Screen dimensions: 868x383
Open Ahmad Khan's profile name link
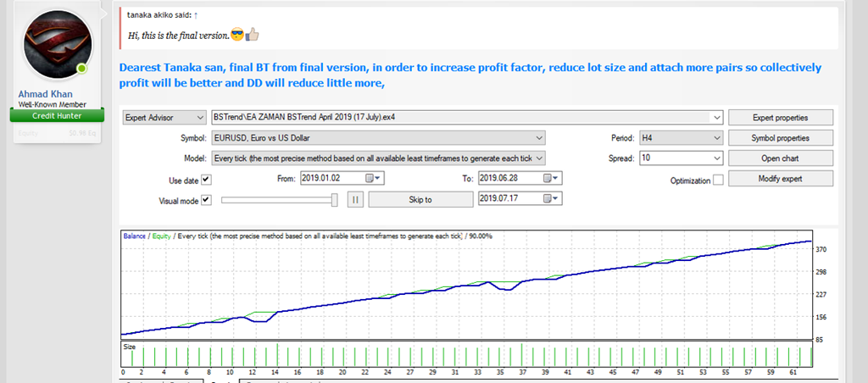(x=46, y=94)
